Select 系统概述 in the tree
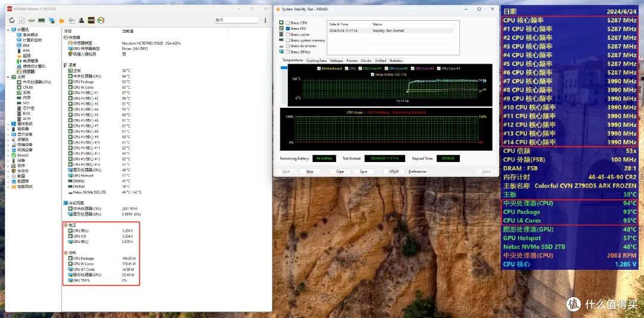 27,35
